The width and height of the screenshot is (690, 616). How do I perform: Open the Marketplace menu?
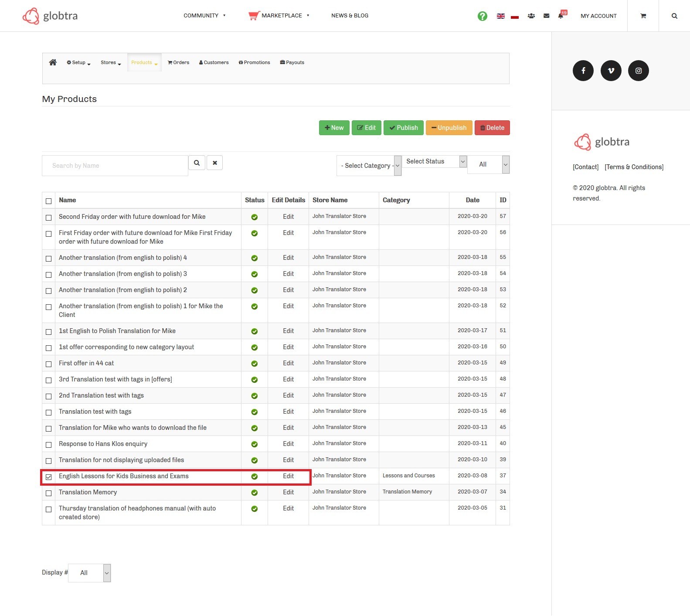281,16
